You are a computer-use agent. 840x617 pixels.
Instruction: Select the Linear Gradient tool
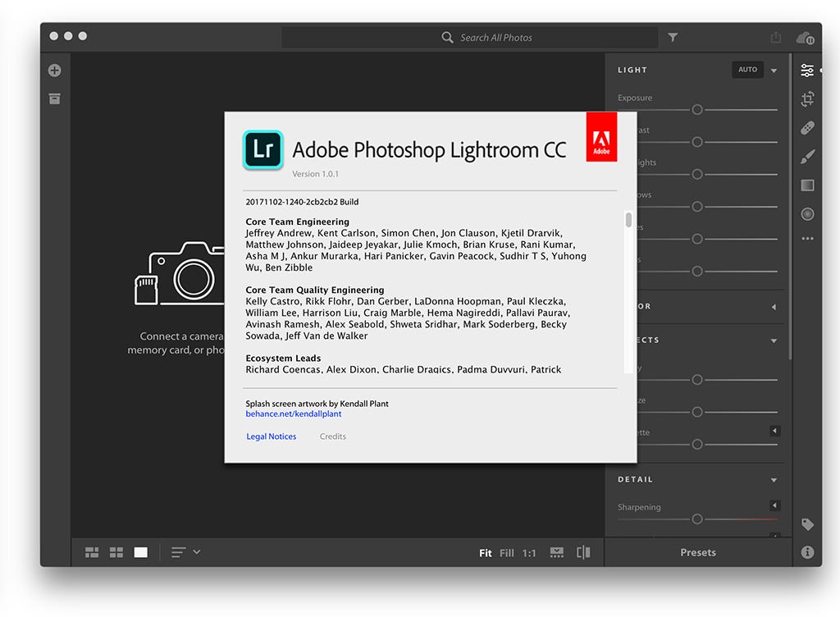807,185
